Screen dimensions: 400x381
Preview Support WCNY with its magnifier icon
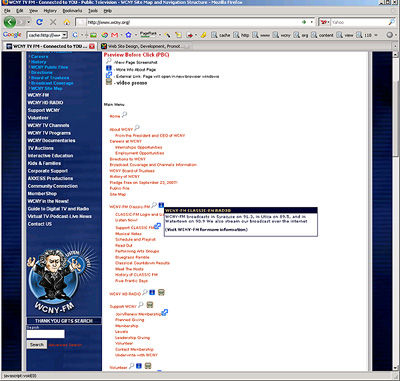click(x=141, y=305)
